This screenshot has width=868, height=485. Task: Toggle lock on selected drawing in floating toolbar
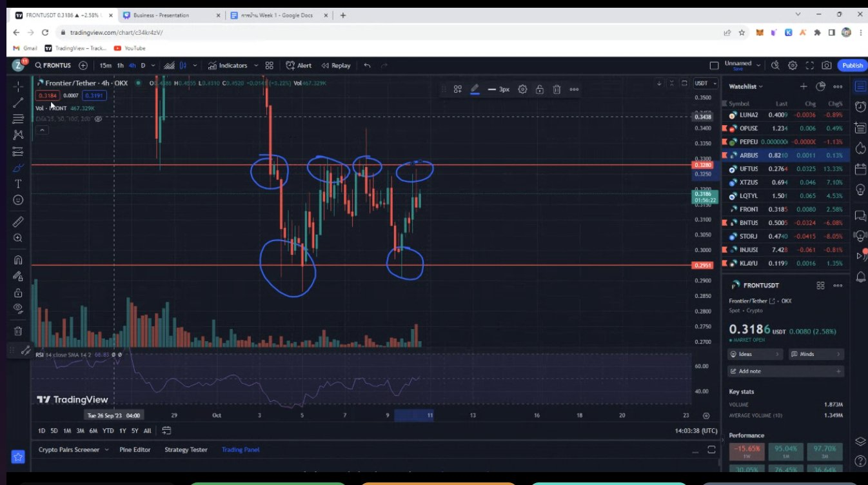pyautogui.click(x=540, y=89)
